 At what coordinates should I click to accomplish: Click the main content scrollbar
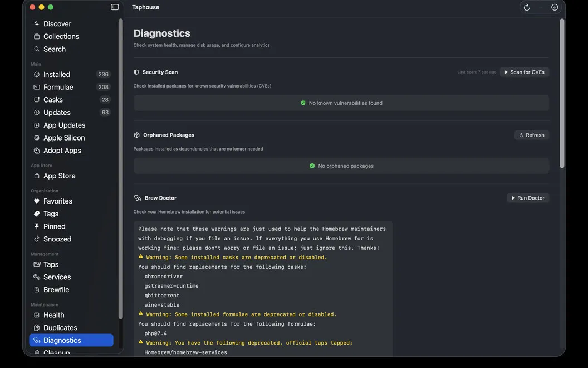coord(562,93)
